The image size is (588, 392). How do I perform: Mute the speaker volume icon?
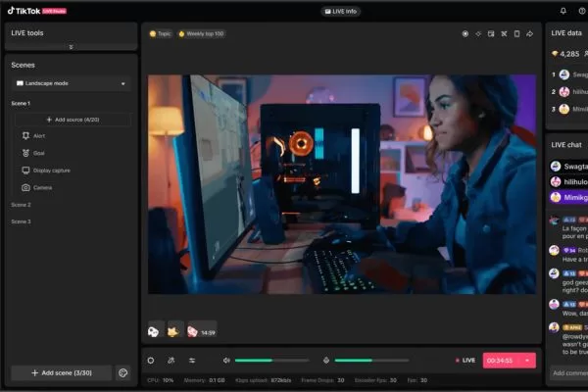point(226,361)
